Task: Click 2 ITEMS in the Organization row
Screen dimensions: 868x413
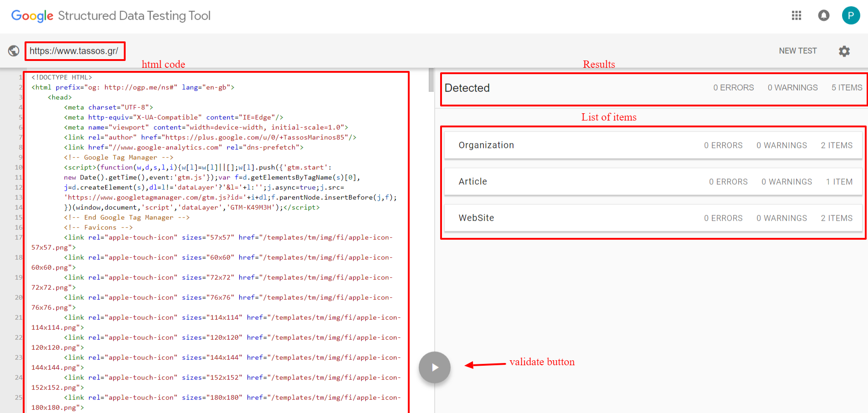Action: 837,146
